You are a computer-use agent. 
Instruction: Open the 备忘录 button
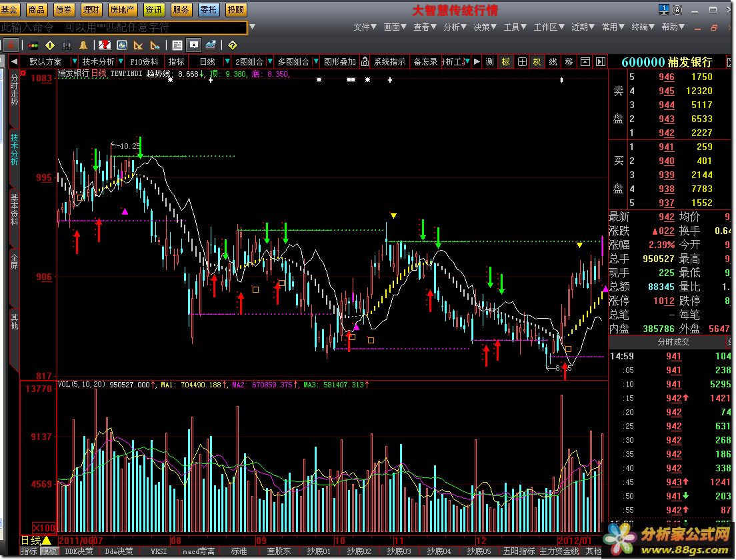tap(425, 61)
